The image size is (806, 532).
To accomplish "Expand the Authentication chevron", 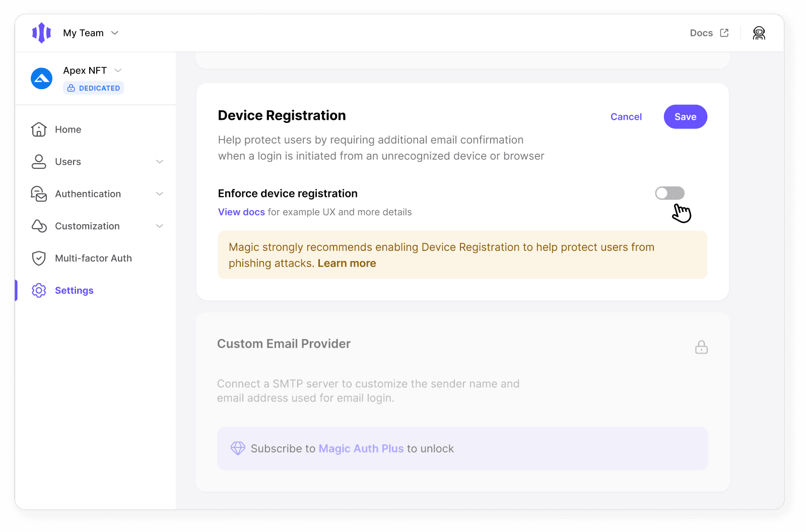I will tap(160, 194).
